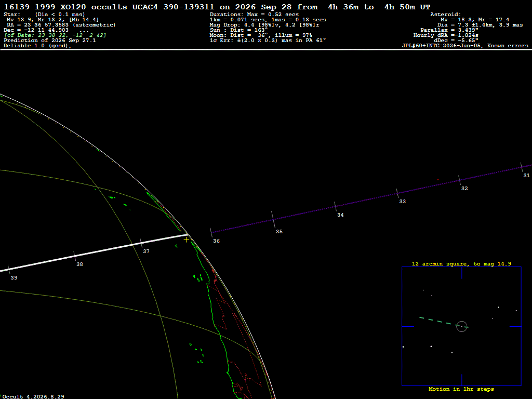The image size is (532, 399).
Task: Click the target star circle in finder chart
Action: (462, 326)
